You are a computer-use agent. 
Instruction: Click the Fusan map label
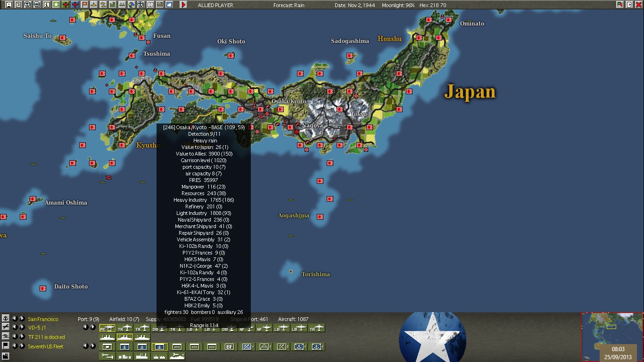[x=162, y=36]
